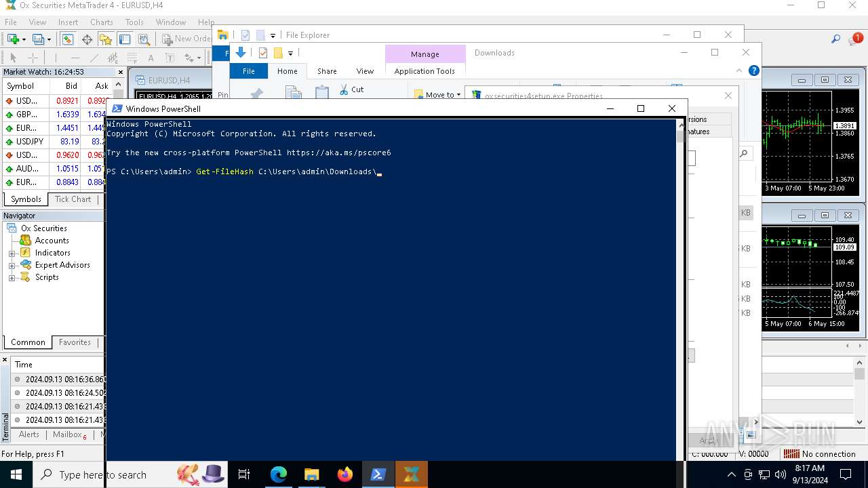Select the Fibonacci Retracement tool
This screenshot has height=488, width=868.
pyautogui.click(x=132, y=58)
